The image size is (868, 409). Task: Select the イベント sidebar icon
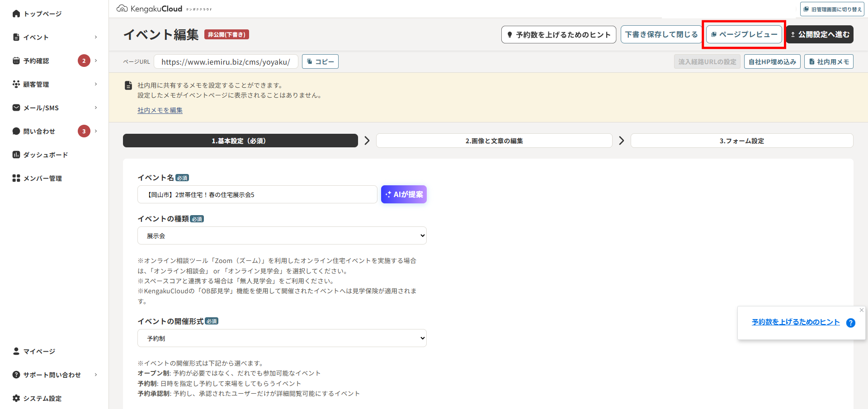[16, 37]
